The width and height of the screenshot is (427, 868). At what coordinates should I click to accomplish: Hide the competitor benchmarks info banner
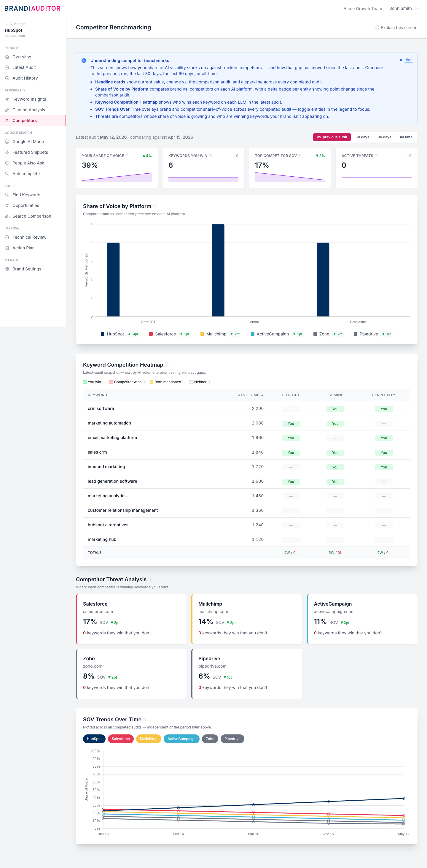[x=406, y=60]
